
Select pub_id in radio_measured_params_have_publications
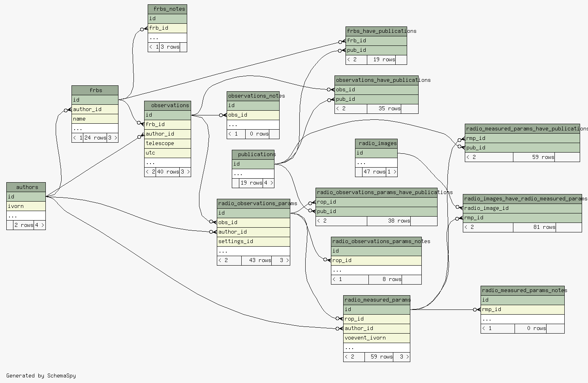pos(522,148)
